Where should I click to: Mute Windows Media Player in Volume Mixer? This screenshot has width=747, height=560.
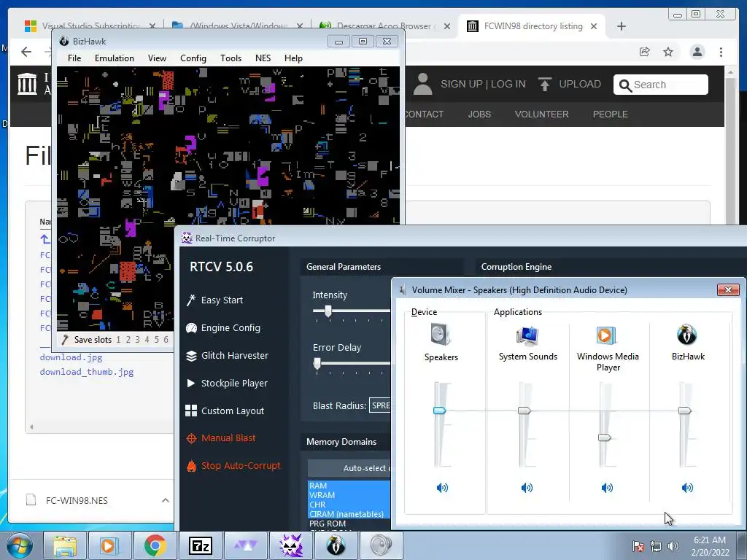607,487
